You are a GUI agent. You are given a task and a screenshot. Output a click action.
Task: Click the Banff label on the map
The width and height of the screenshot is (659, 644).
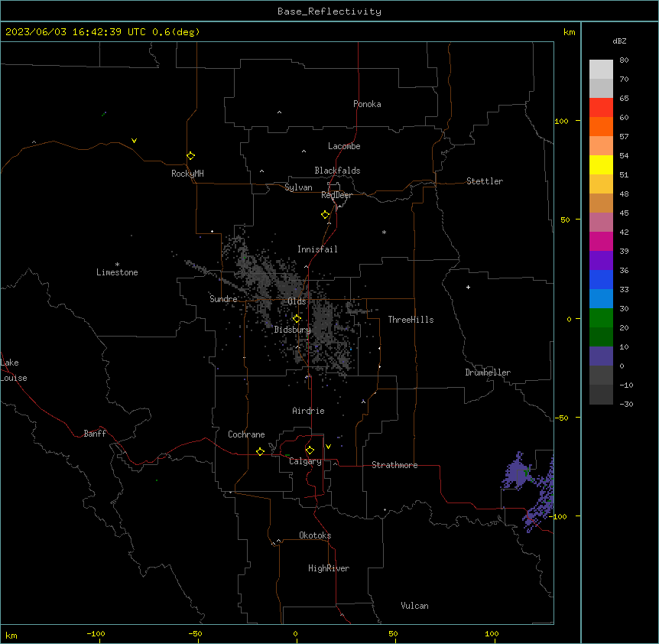(x=95, y=434)
